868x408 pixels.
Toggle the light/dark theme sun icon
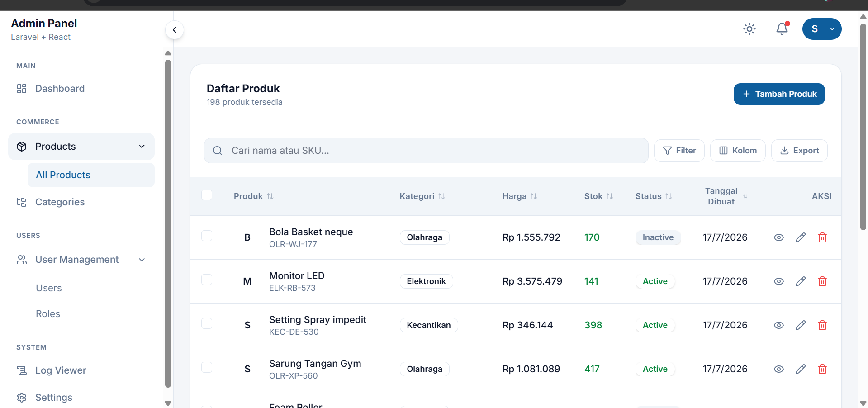click(749, 29)
